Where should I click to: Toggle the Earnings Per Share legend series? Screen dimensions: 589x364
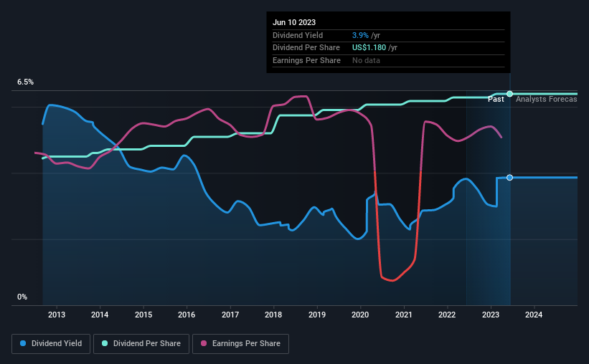coord(240,344)
